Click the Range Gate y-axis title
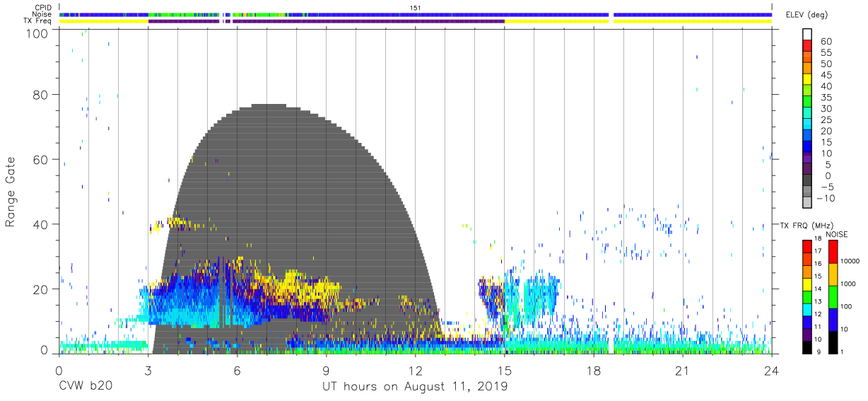The width and height of the screenshot is (868, 401). point(11,191)
